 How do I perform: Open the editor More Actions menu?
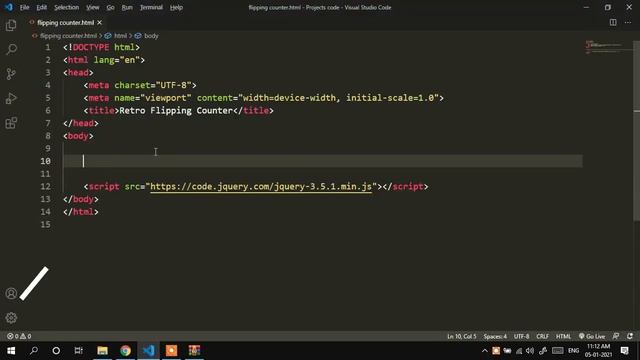coord(628,22)
